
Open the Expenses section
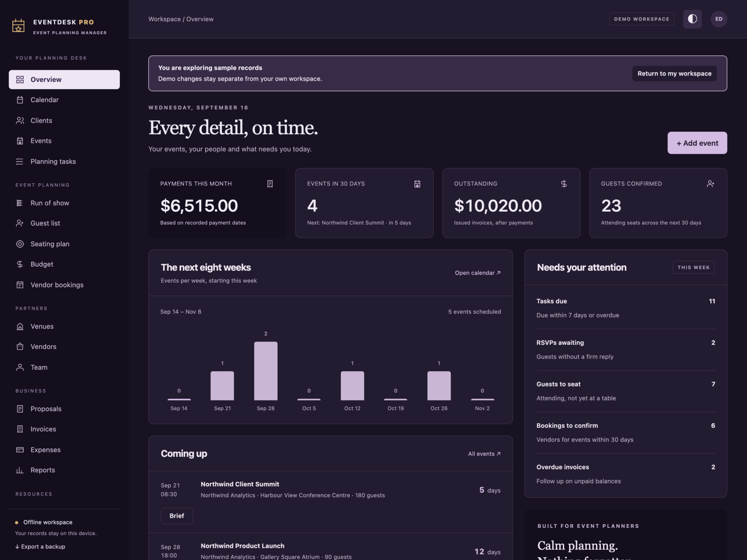[x=64, y=450]
